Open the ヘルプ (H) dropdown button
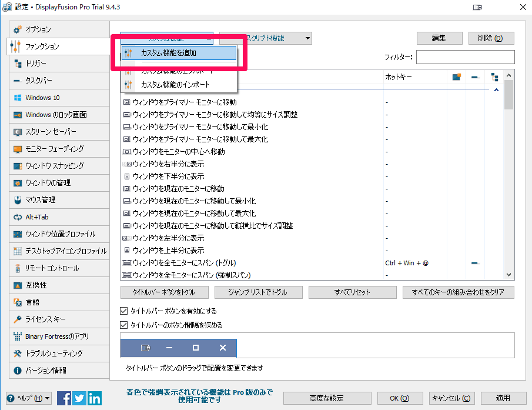This screenshot has width=532, height=410. [x=29, y=398]
